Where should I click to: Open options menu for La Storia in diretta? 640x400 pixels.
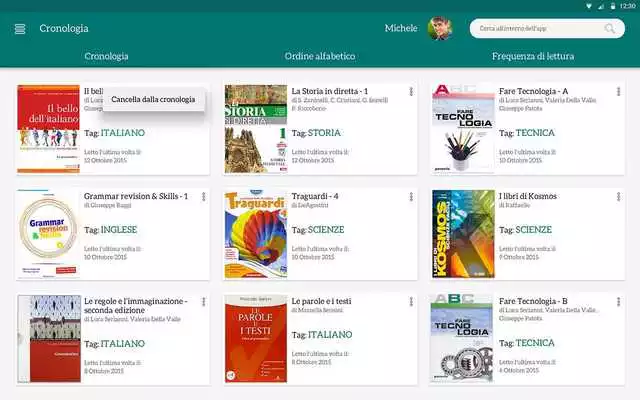point(410,92)
